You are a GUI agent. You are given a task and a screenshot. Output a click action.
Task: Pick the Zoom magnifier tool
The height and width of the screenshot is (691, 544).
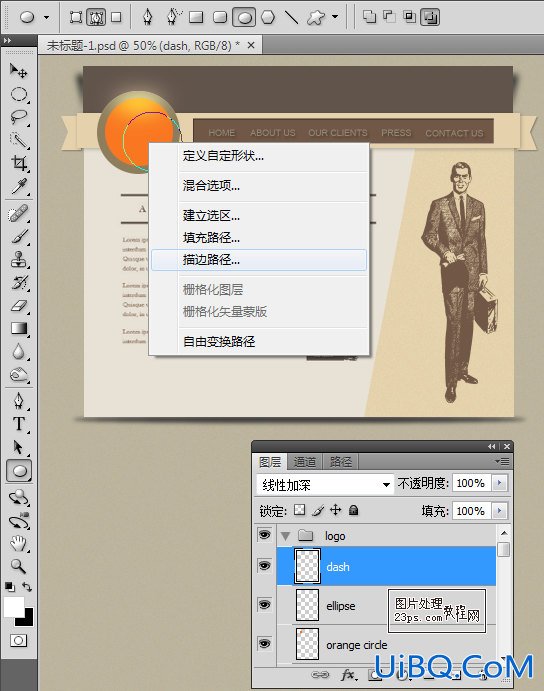pyautogui.click(x=19, y=566)
